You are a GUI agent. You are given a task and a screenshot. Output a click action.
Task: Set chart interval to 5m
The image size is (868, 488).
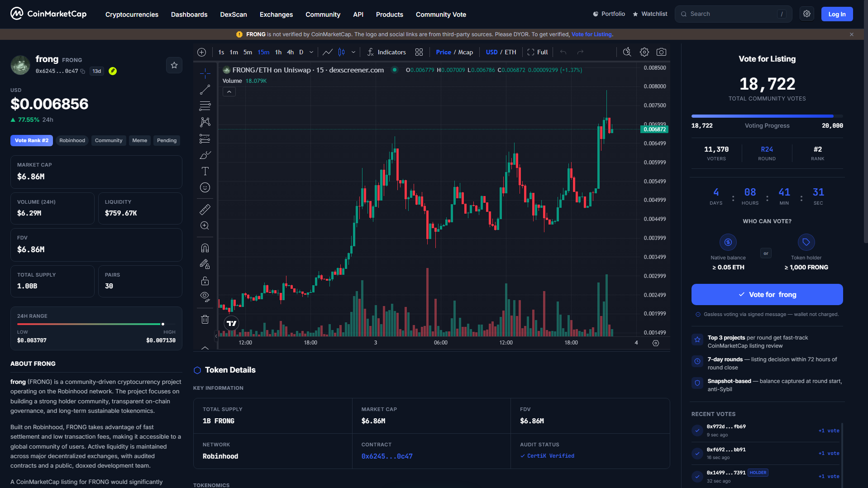click(x=248, y=52)
